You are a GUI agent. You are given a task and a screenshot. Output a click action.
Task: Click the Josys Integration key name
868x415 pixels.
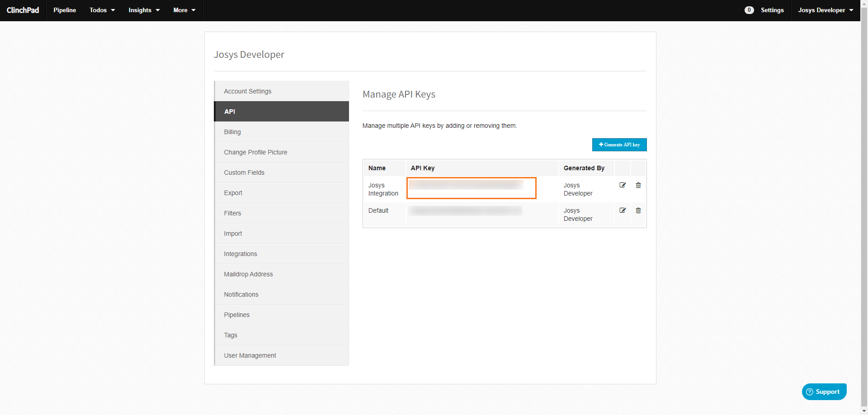[x=383, y=189]
